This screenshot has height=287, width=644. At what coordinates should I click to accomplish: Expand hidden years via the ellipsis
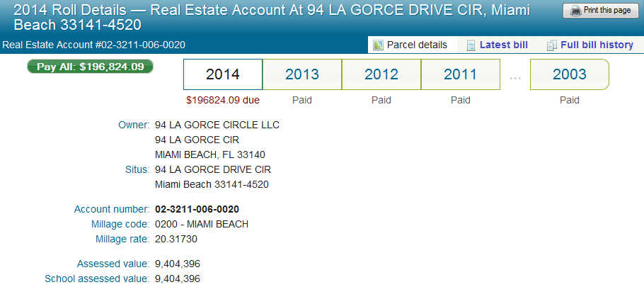point(515,76)
